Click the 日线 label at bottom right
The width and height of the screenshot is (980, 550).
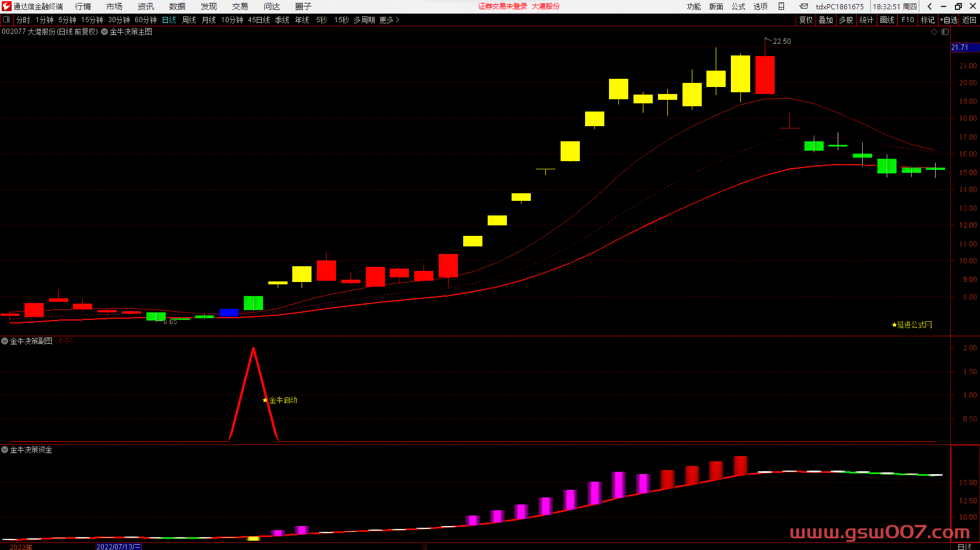965,546
